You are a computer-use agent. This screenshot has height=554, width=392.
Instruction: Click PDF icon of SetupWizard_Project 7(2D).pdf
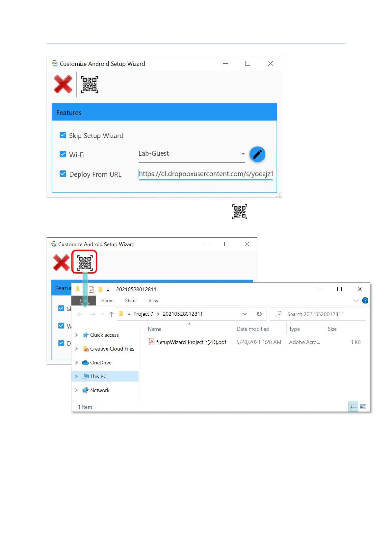[x=152, y=342]
